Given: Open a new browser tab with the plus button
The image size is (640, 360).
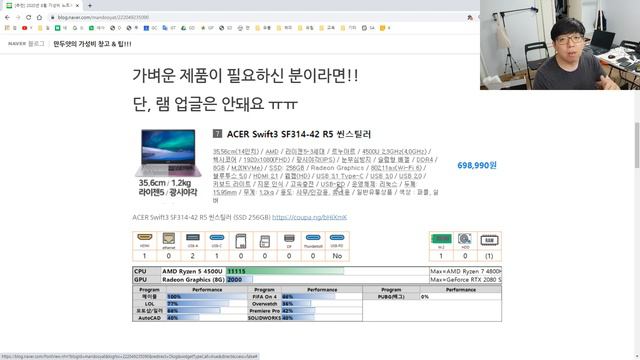Looking at the screenshot, I should (x=90, y=6).
